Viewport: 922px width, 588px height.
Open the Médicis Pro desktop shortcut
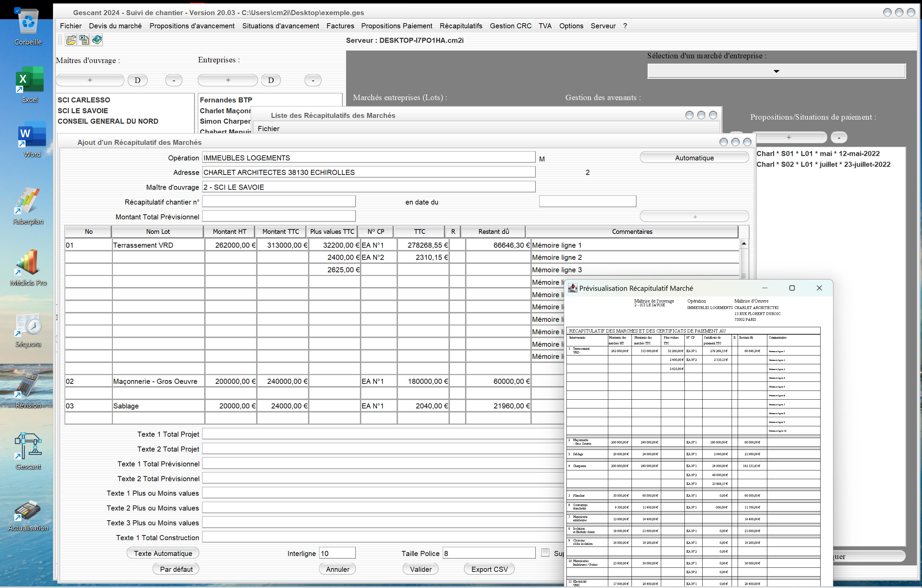point(28,268)
